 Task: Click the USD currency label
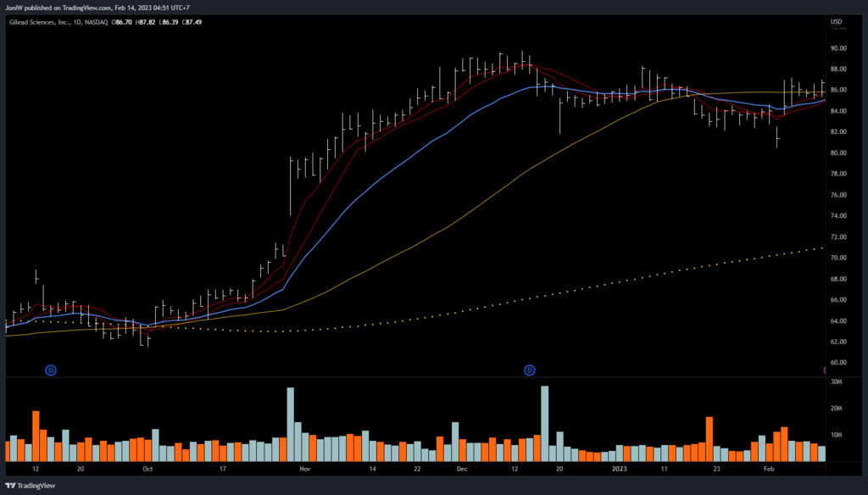tap(837, 21)
